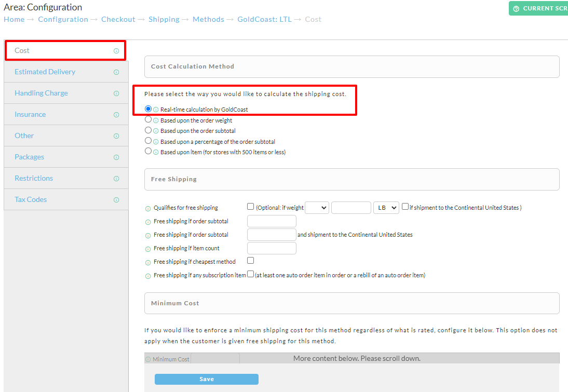Click info icon for order weight option

pos(156,120)
